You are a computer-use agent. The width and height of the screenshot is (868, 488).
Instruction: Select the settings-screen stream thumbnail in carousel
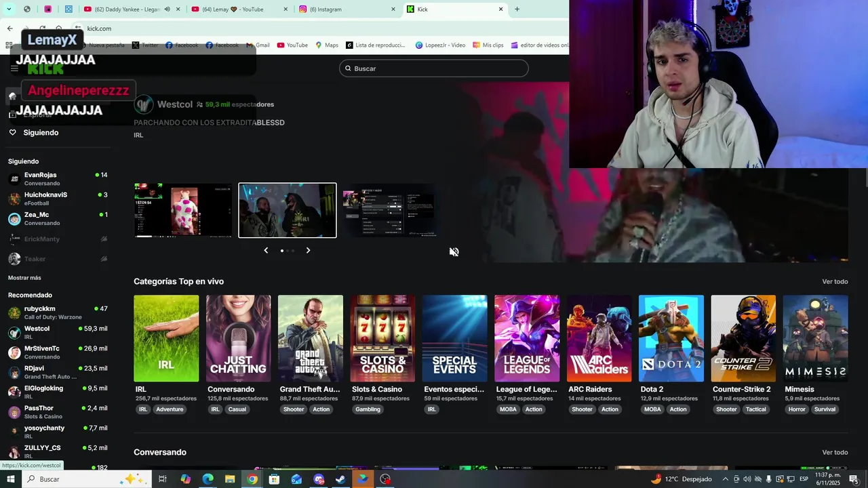(x=391, y=210)
